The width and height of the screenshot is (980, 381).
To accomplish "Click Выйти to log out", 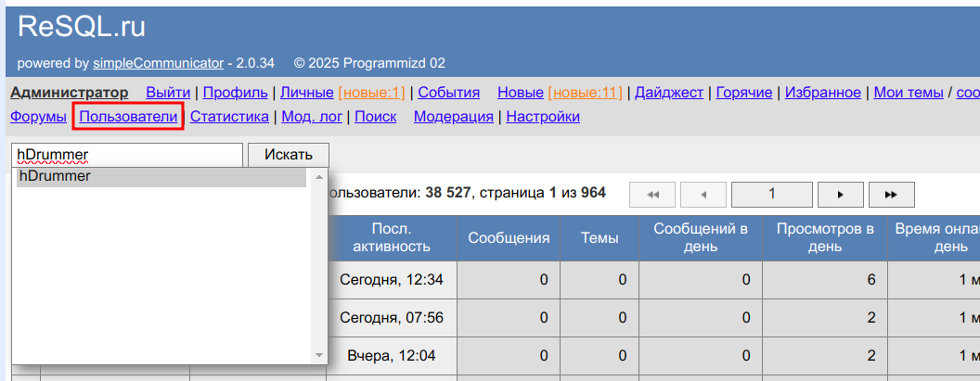I will click(x=168, y=93).
